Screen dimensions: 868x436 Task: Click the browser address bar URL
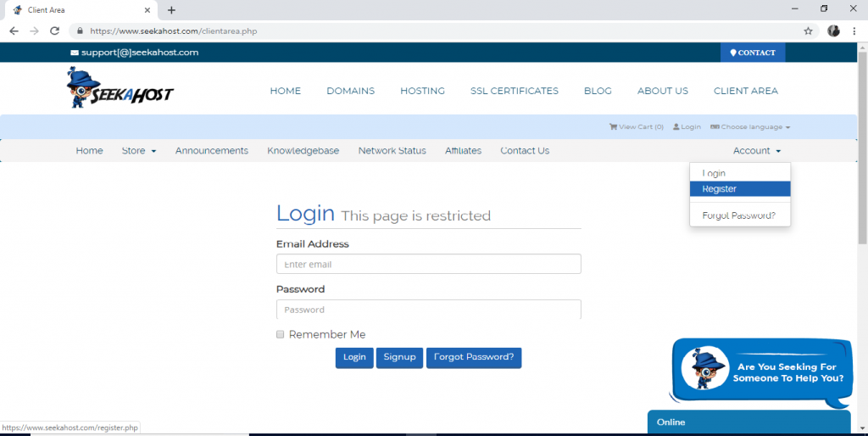173,31
